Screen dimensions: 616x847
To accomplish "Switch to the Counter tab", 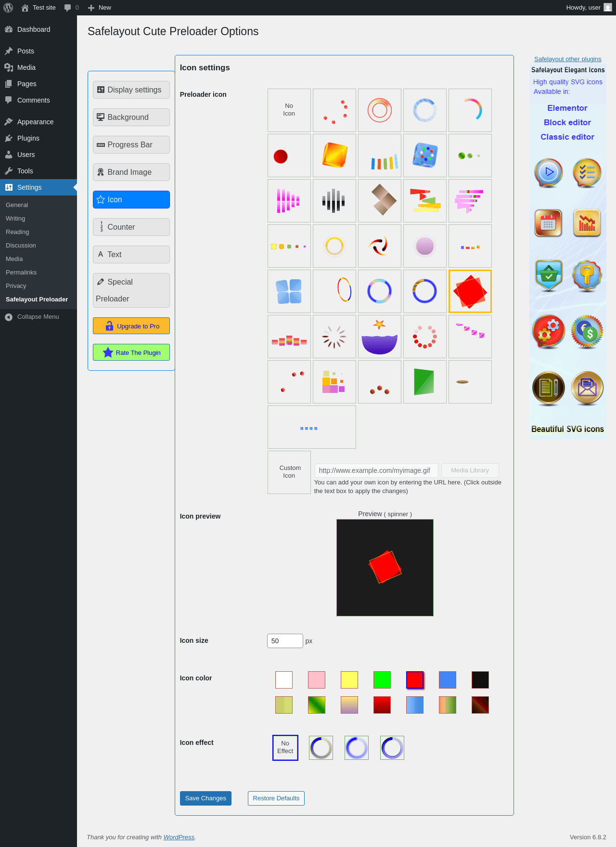I will pyautogui.click(x=131, y=227).
